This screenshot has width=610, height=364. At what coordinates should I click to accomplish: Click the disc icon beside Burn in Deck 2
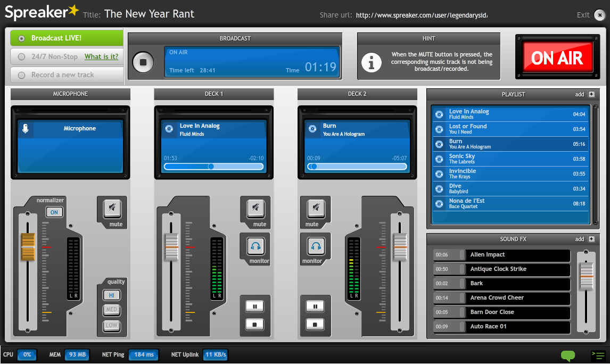pos(312,129)
